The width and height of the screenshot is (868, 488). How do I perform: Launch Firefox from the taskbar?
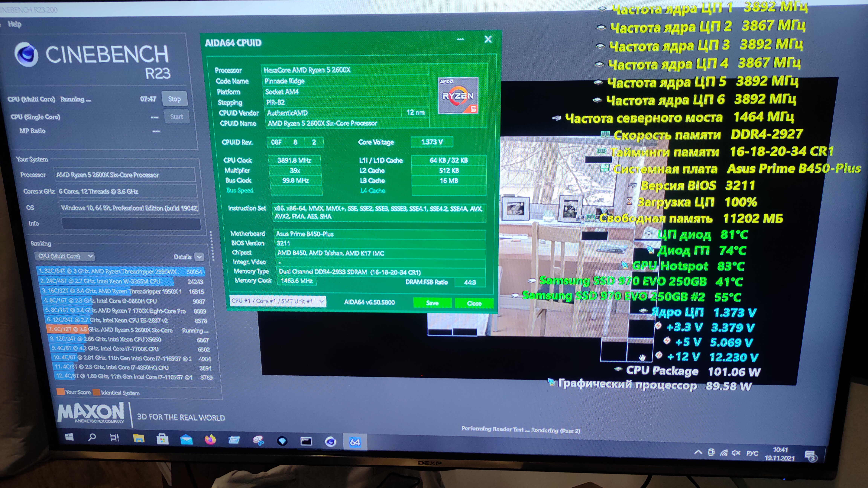point(210,439)
